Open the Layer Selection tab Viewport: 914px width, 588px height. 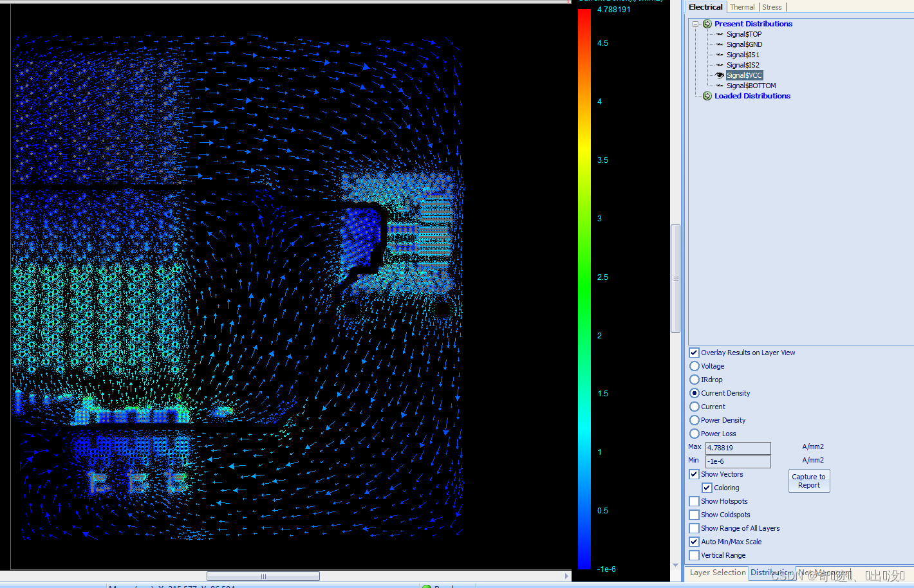point(718,573)
